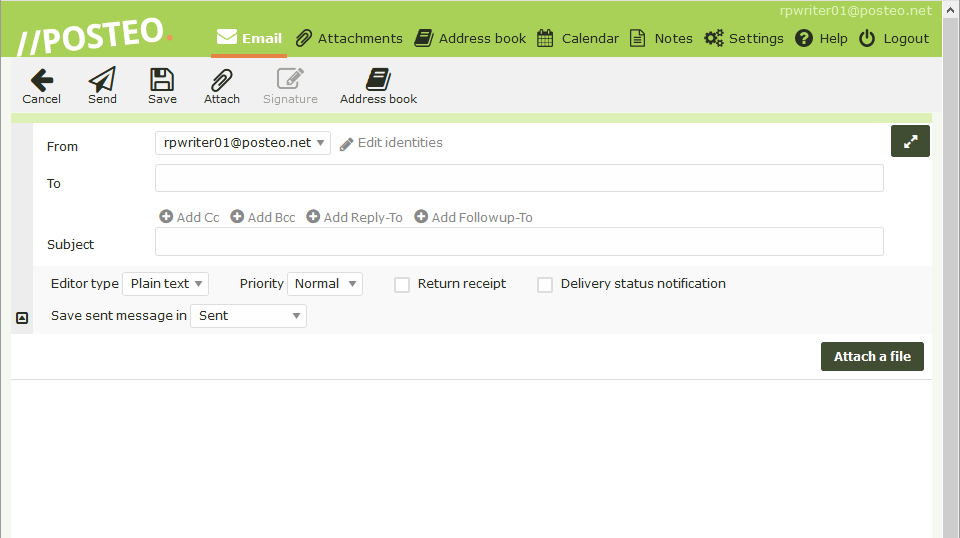Click the Add Followup-To plus icon
The image size is (960, 538).
pos(421,216)
